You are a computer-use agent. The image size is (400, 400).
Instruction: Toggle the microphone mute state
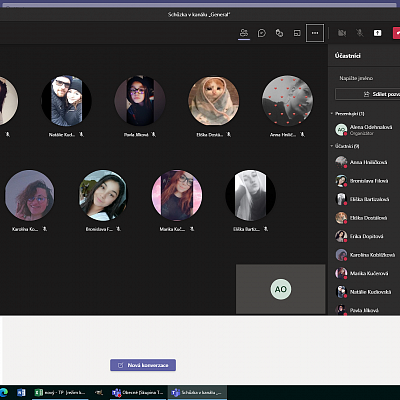(360, 33)
